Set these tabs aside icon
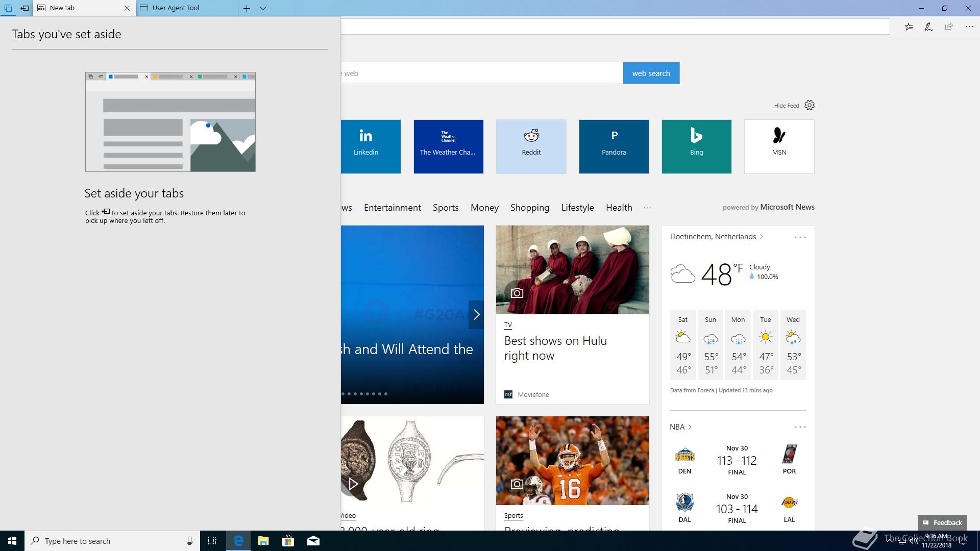 (24, 8)
